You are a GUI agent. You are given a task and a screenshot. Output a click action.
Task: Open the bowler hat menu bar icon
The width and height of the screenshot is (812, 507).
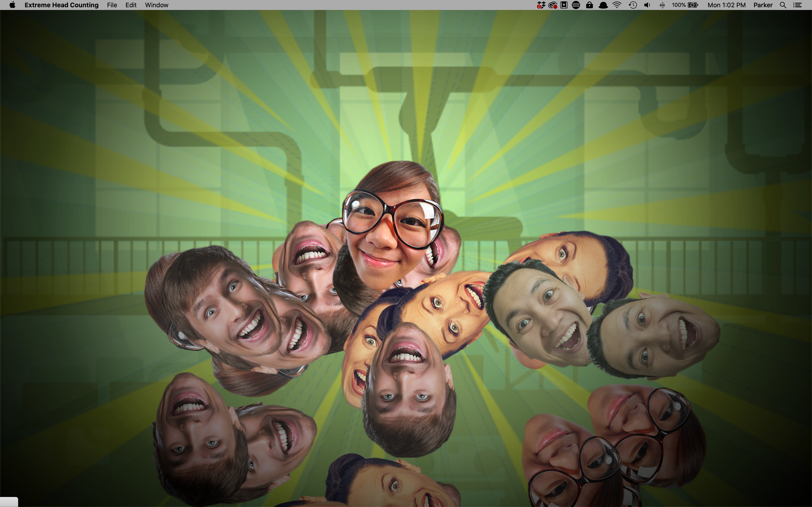[603, 5]
